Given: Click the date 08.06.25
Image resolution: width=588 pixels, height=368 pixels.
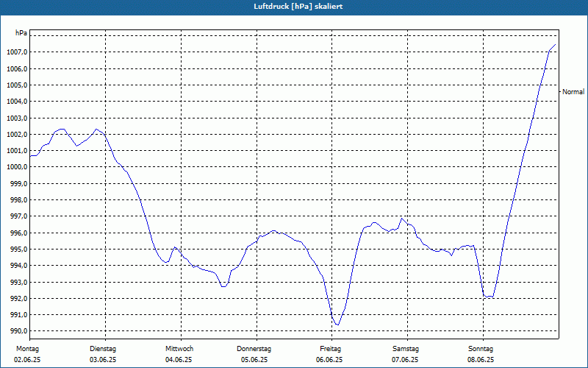Looking at the screenshot, I should (x=481, y=360).
